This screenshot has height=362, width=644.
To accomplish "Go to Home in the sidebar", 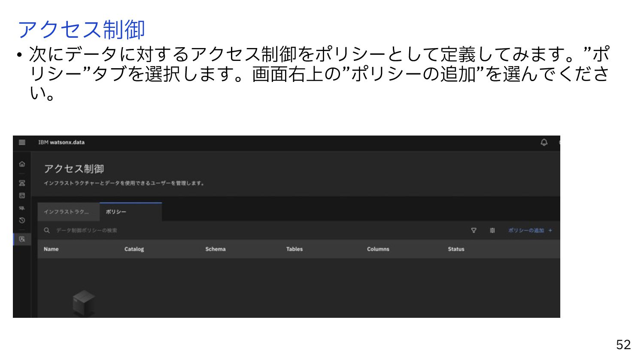I will coord(22,164).
